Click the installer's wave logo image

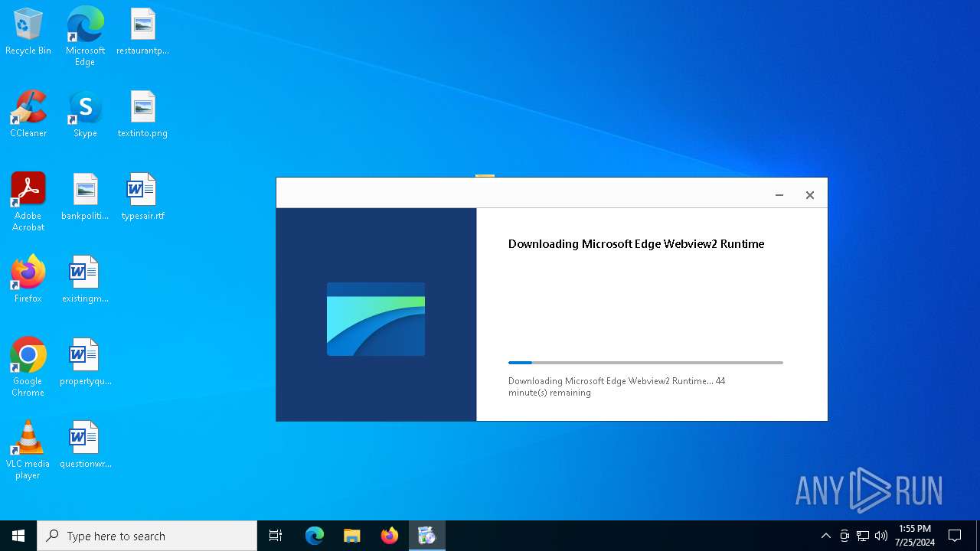click(376, 319)
